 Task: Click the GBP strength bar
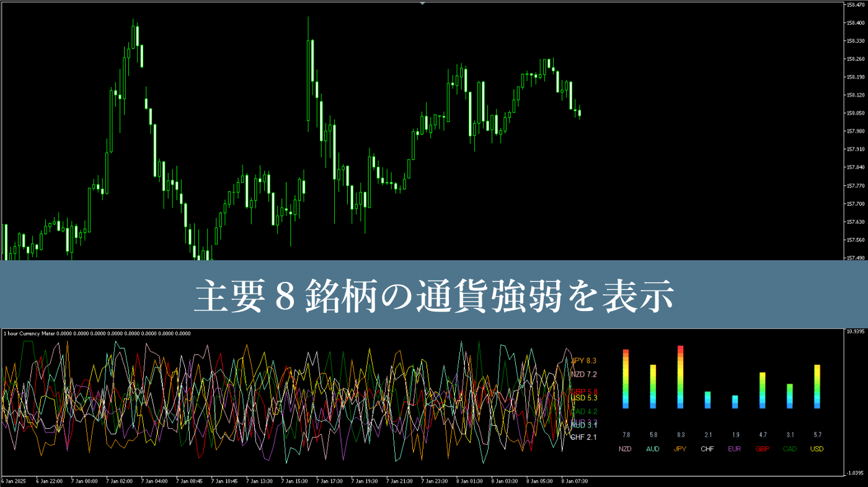coord(762,390)
